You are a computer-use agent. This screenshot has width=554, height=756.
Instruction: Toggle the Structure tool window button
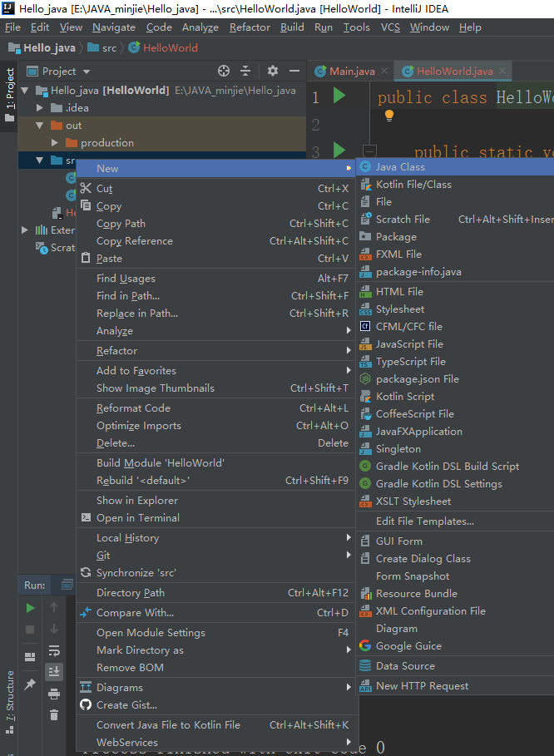coord(10,702)
